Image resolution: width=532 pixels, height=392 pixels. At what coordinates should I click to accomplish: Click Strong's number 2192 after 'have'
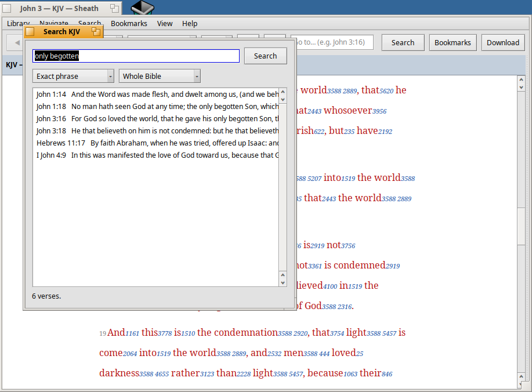tap(385, 132)
